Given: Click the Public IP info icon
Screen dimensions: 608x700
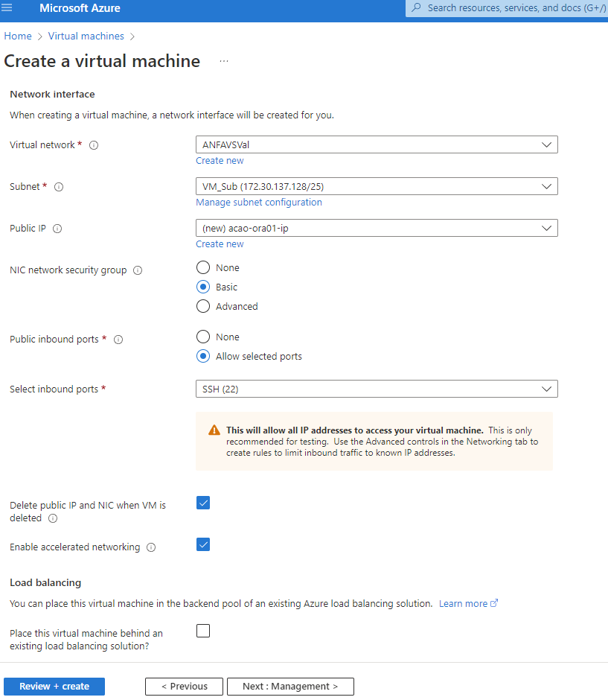Looking at the screenshot, I should [57, 229].
